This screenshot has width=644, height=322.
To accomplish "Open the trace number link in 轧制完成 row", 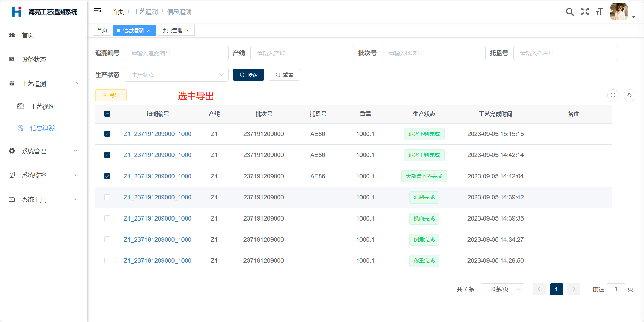I will (158, 197).
